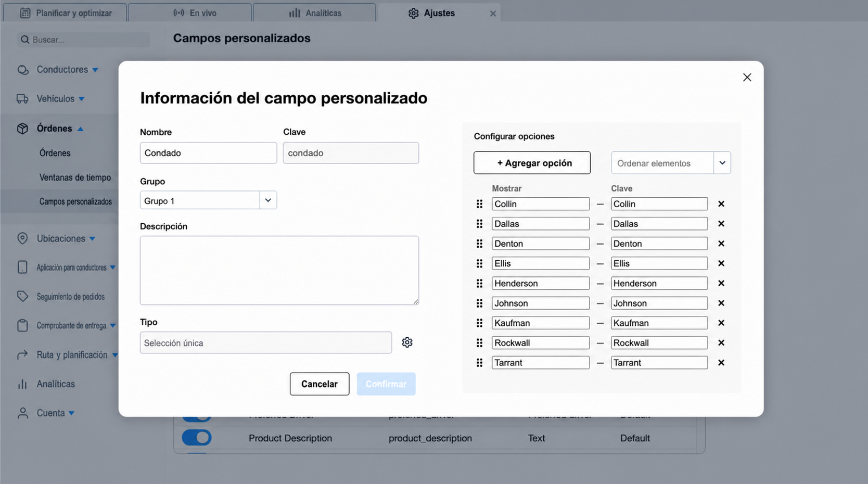Click the Agregar opción button
Image resolution: width=868 pixels, height=484 pixels.
(x=532, y=163)
